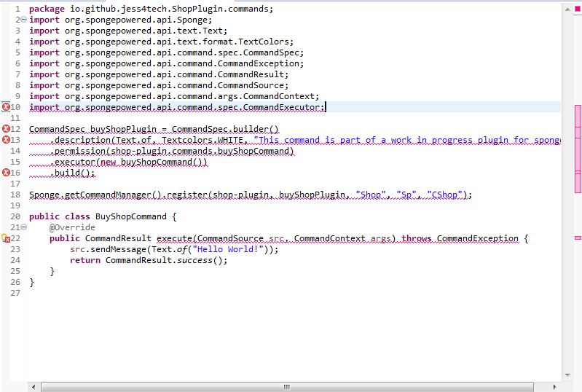Click the src.sendMessage Hello World line
Viewport: 582px width, 392px height.
[x=174, y=249]
